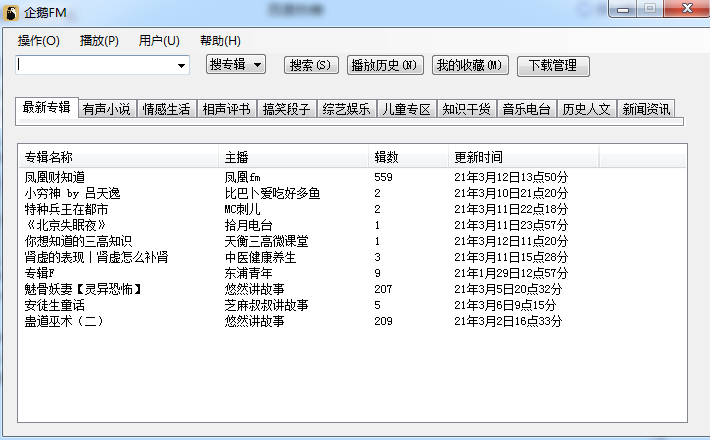Switch to the 搞笑段子 tab
The height and width of the screenshot is (440, 710).
click(287, 109)
